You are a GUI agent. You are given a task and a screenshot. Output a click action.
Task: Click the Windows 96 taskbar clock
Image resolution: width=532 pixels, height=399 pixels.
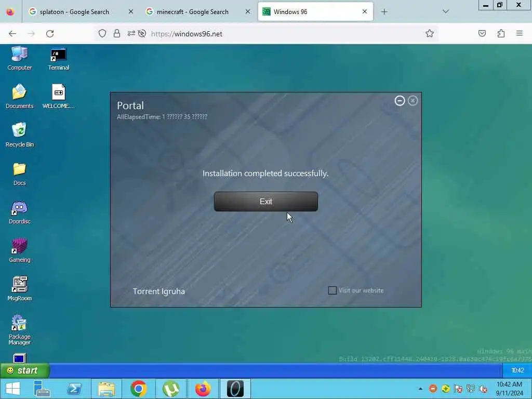(x=517, y=370)
